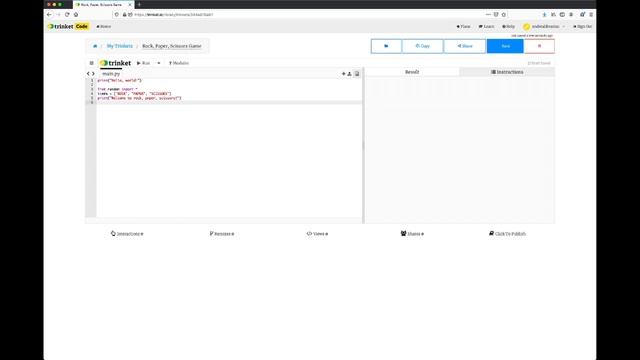Click the red-outlined delete button
Viewport: 640px width, 360px height.
pyautogui.click(x=539, y=46)
